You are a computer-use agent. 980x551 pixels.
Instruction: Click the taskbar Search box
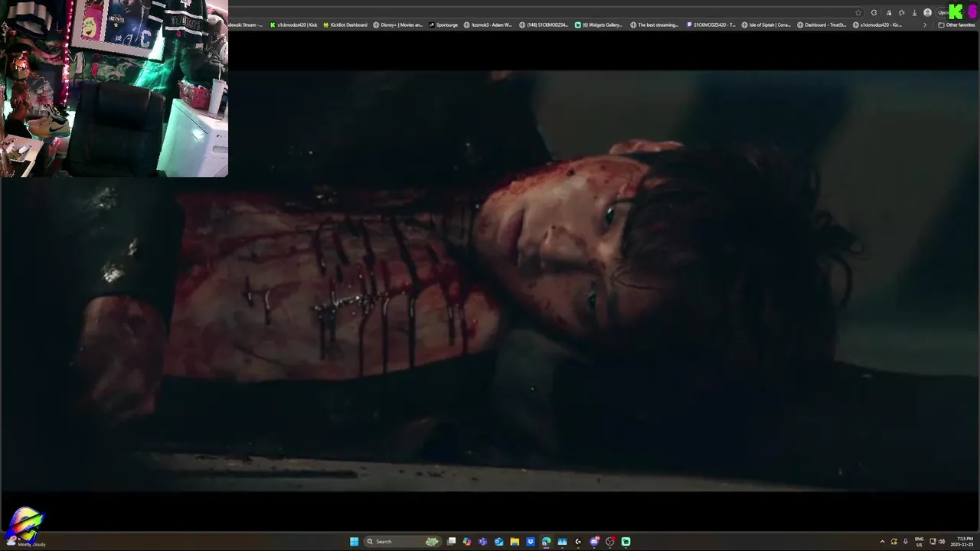403,541
